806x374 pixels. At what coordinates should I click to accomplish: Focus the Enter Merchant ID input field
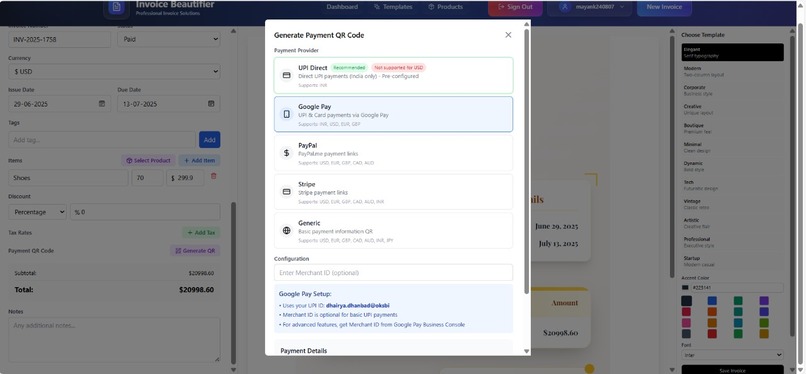tap(393, 272)
